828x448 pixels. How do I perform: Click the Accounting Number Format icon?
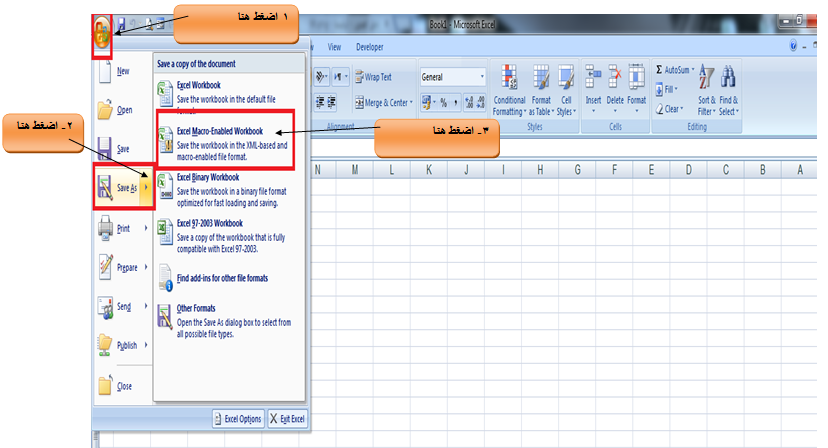coord(426,103)
